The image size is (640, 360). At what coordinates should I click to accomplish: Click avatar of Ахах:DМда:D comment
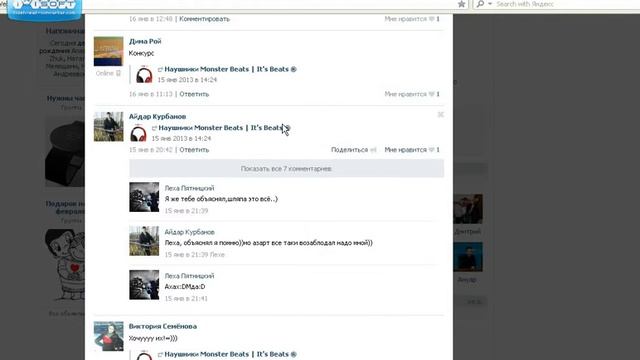pos(144,285)
